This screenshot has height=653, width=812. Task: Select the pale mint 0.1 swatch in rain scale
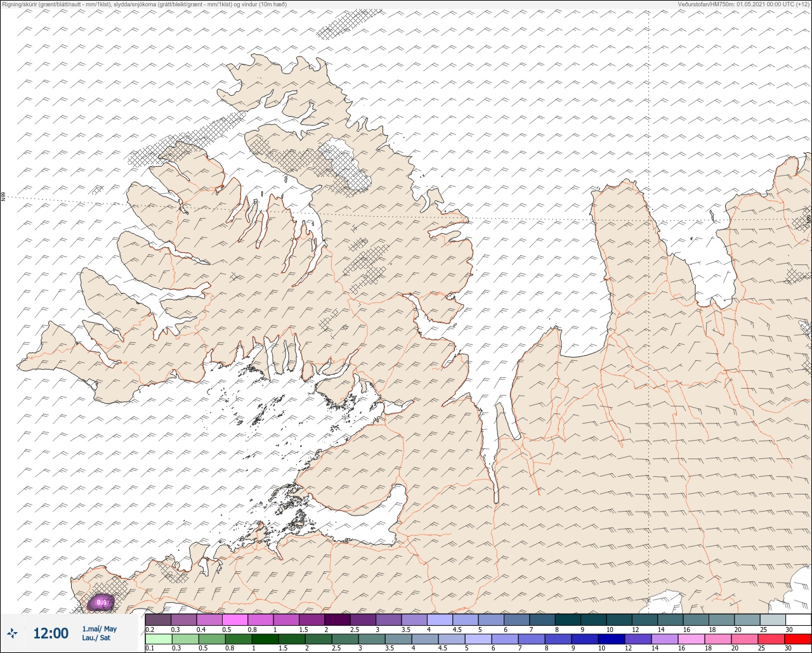(x=159, y=638)
